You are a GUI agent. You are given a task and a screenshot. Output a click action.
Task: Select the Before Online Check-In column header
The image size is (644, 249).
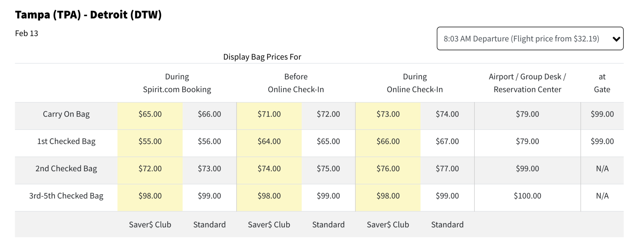(296, 83)
